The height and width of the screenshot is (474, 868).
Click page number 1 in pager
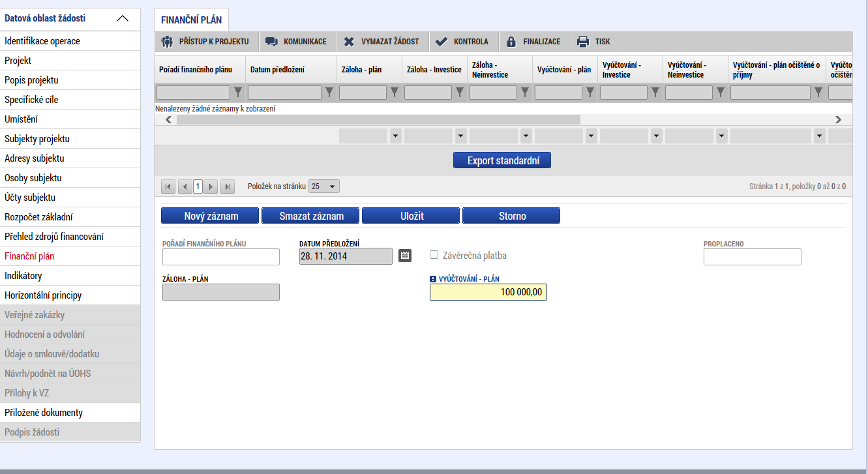(198, 186)
